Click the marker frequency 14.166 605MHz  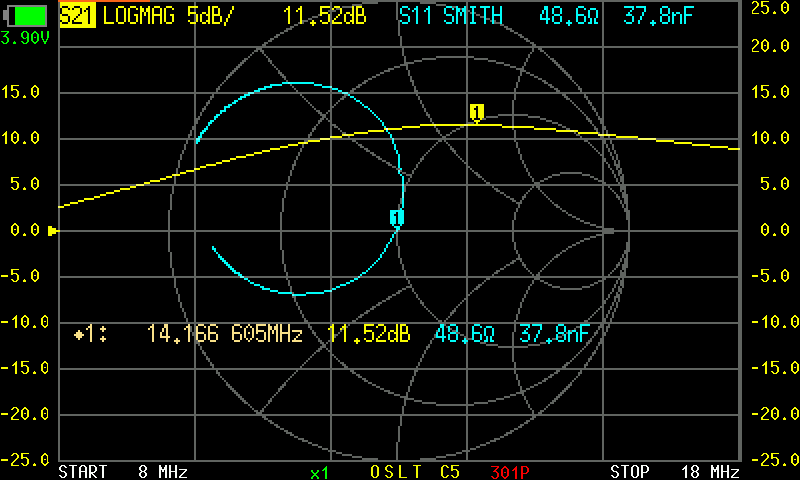point(224,334)
